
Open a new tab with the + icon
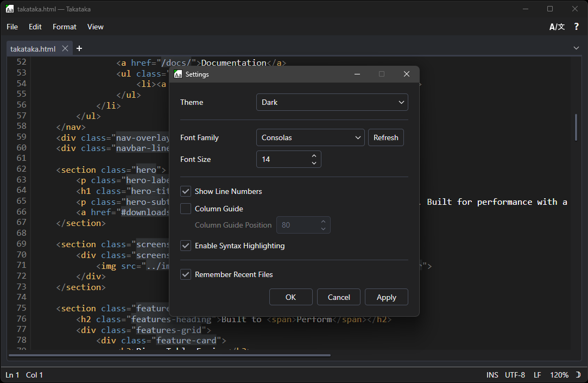click(79, 48)
